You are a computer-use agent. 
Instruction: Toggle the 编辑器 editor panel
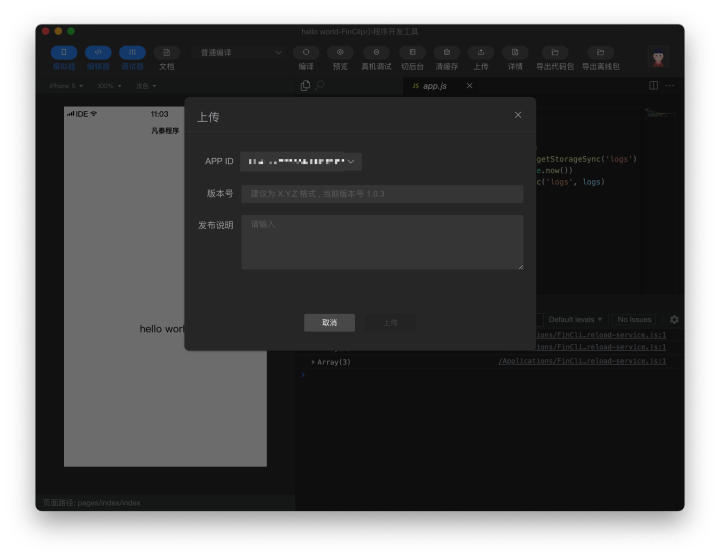point(98,53)
